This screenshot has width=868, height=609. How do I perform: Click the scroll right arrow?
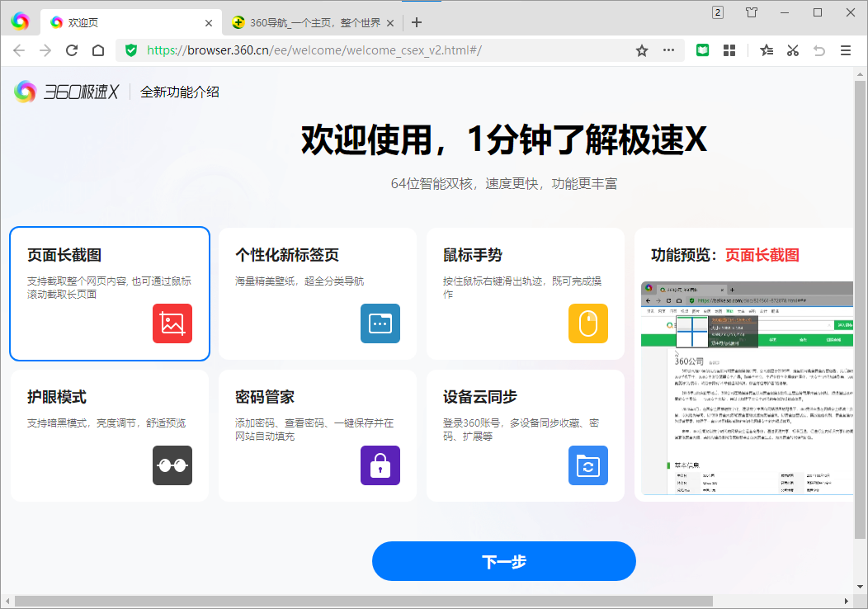(x=847, y=602)
